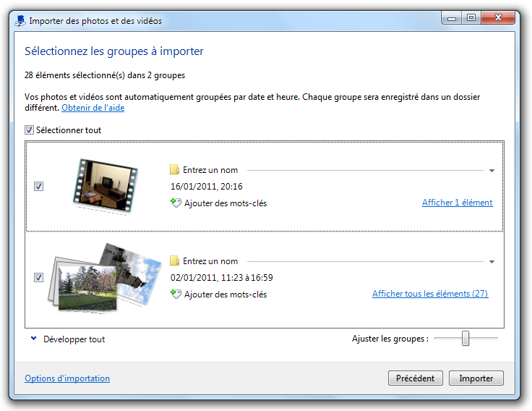The width and height of the screenshot is (532, 411).
Task: Uncheck the 02/01/2011 photo group checkbox
Action: (x=39, y=277)
